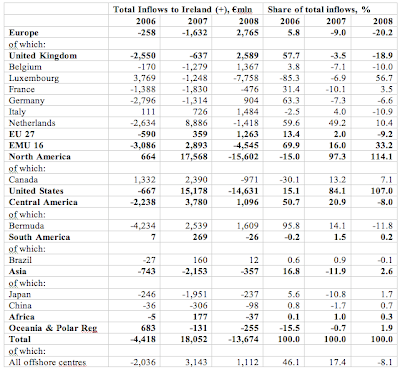This screenshot has width=400, height=369.
Task: Select Japan's 2007 inflow value -1,951
Action: pos(195,294)
